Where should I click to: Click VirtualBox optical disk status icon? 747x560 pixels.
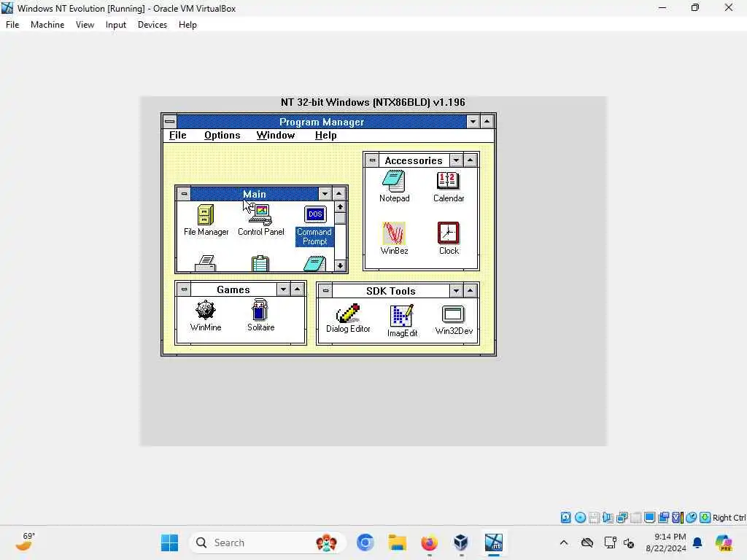coord(580,517)
